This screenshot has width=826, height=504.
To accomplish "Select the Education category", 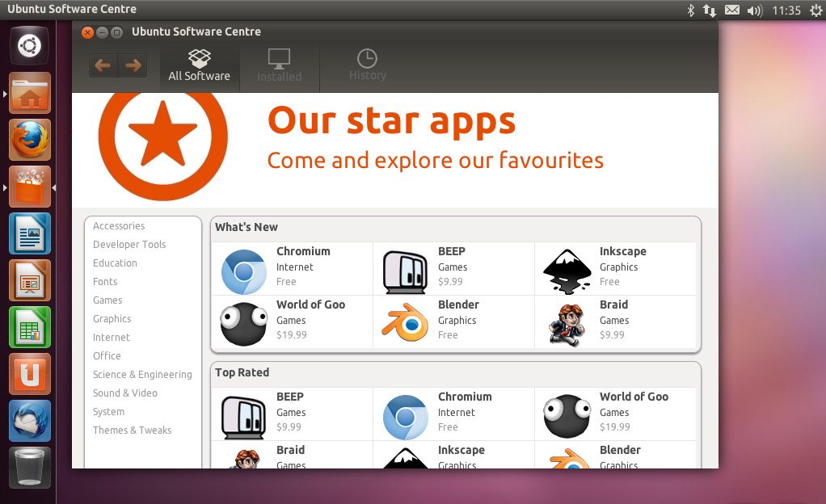I will click(115, 262).
